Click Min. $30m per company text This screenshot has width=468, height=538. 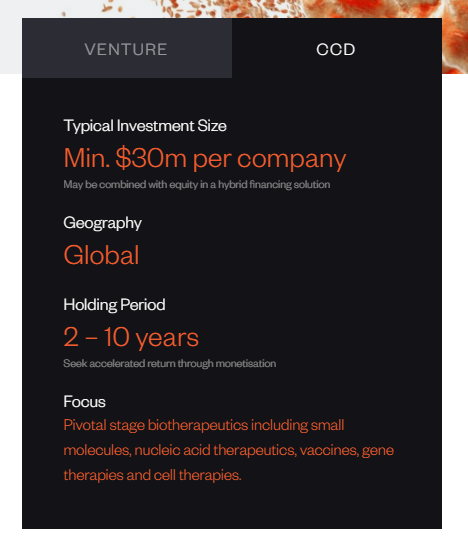[205, 159]
